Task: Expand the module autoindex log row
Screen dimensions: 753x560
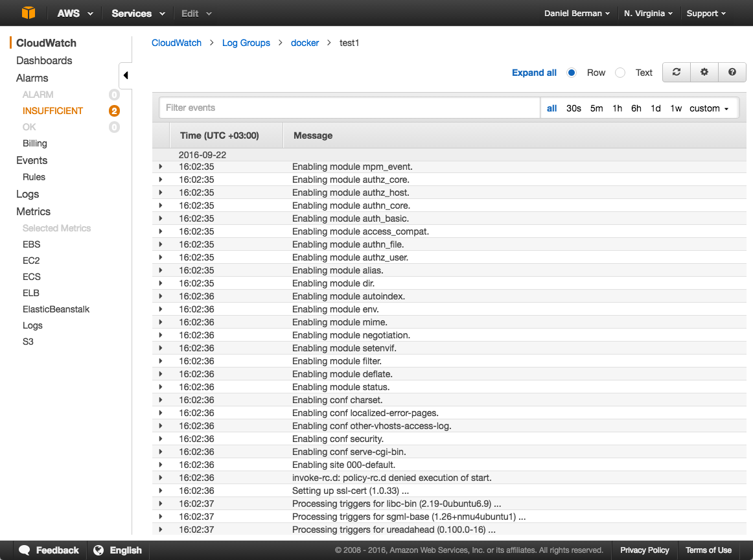Action: click(x=161, y=296)
